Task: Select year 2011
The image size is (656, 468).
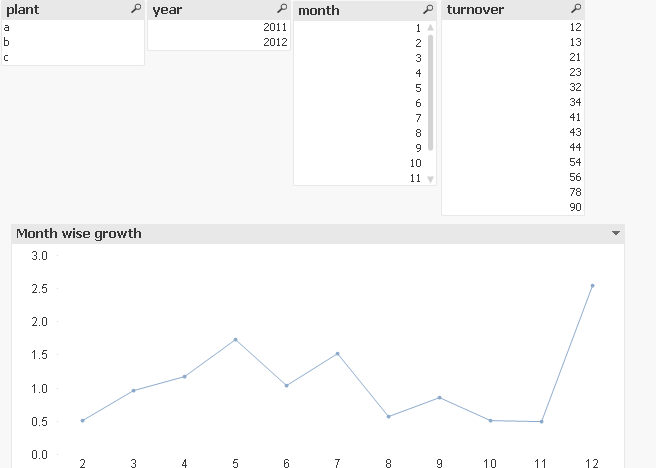Action: (x=219, y=27)
